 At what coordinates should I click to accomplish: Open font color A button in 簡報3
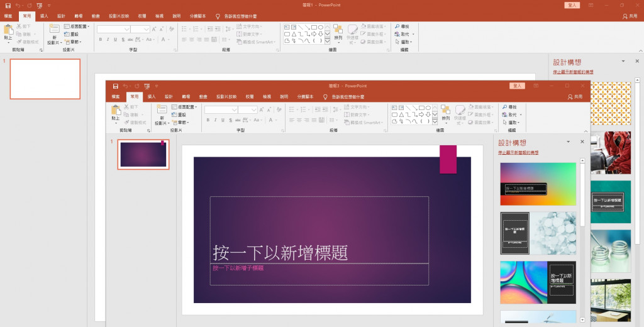pos(272,120)
